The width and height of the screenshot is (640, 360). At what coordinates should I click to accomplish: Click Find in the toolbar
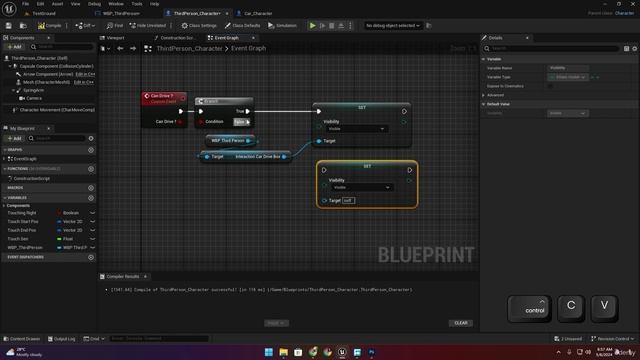click(115, 25)
